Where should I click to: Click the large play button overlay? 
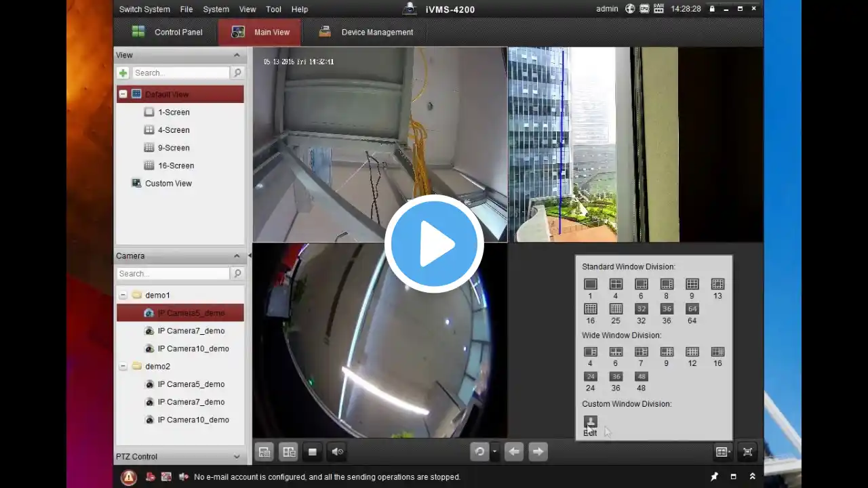(x=434, y=244)
